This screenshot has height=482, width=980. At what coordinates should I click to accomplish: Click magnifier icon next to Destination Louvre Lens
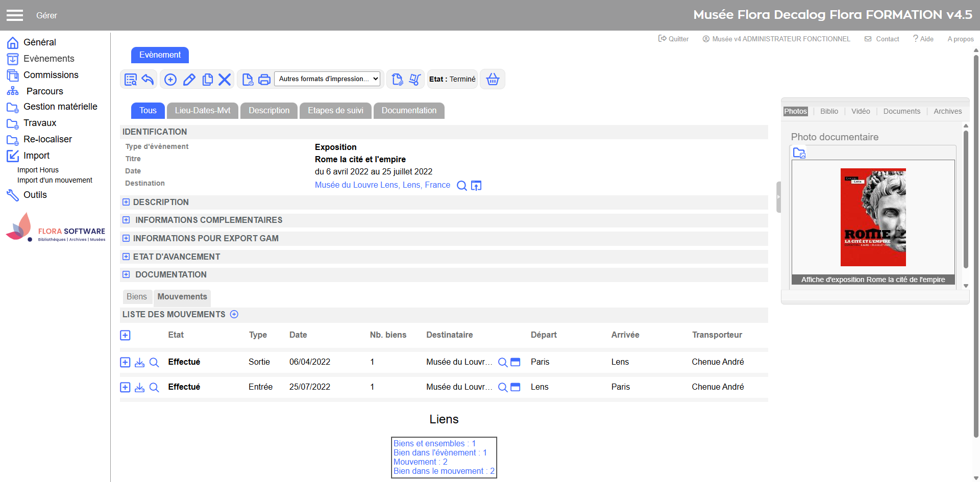tap(461, 186)
